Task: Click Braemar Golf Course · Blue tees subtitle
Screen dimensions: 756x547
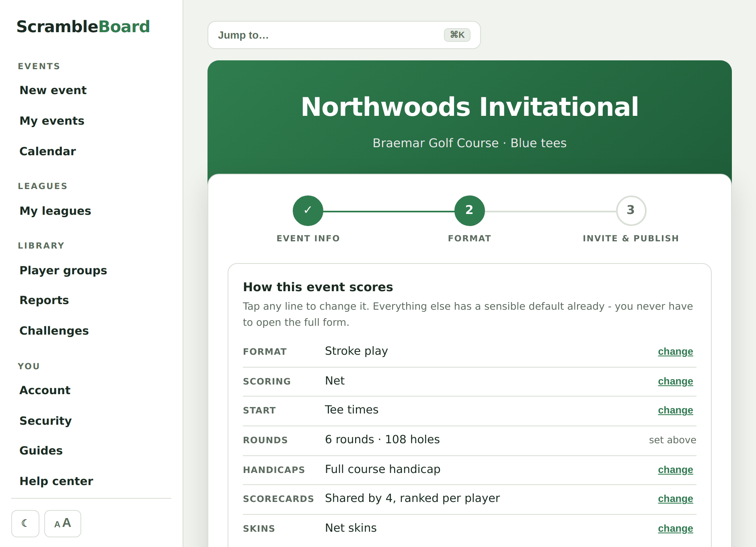Action: click(x=470, y=143)
